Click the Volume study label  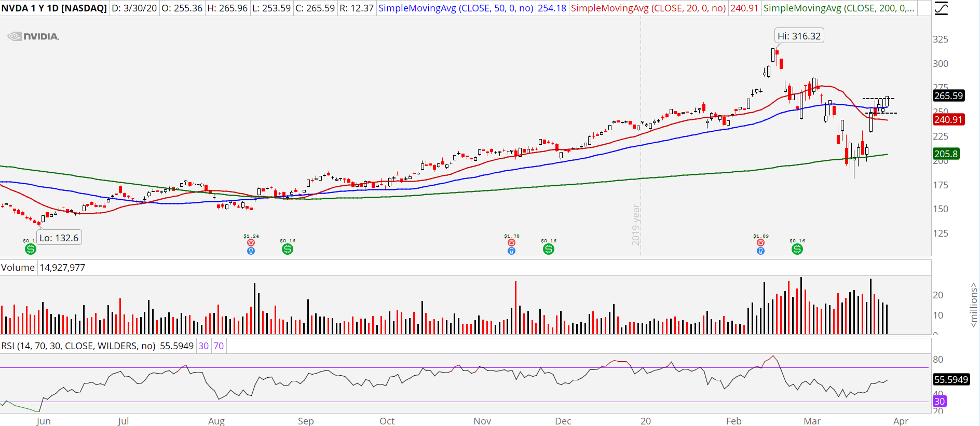(x=18, y=268)
